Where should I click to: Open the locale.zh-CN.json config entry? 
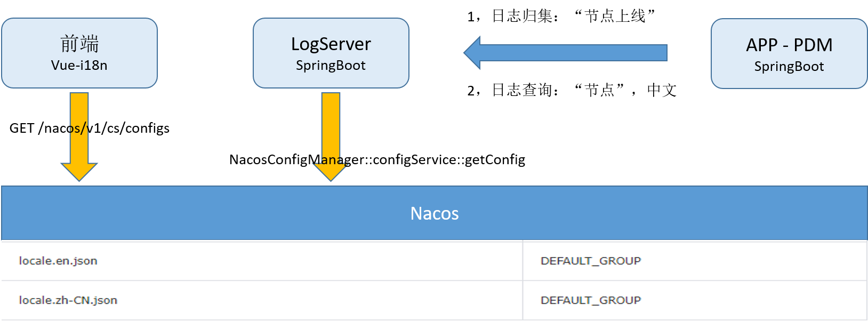click(x=68, y=300)
